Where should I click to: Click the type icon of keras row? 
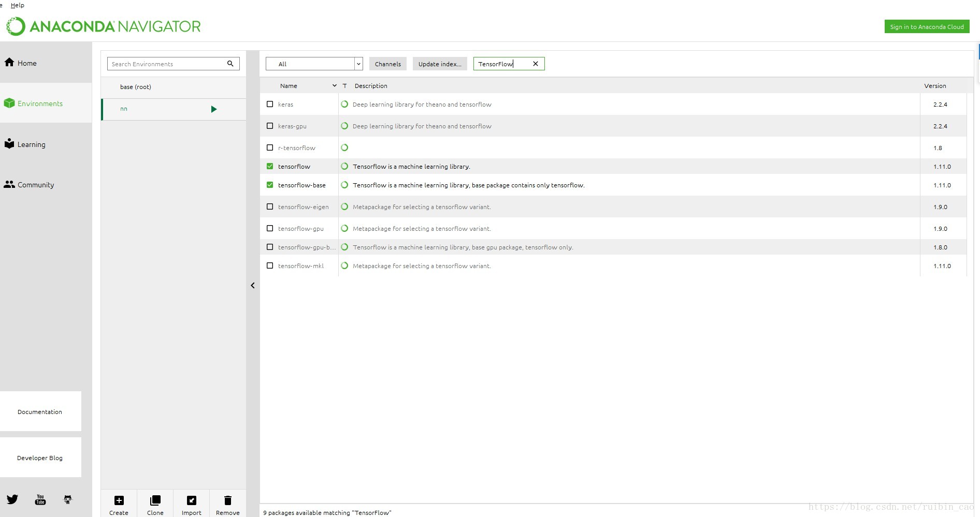(x=344, y=104)
